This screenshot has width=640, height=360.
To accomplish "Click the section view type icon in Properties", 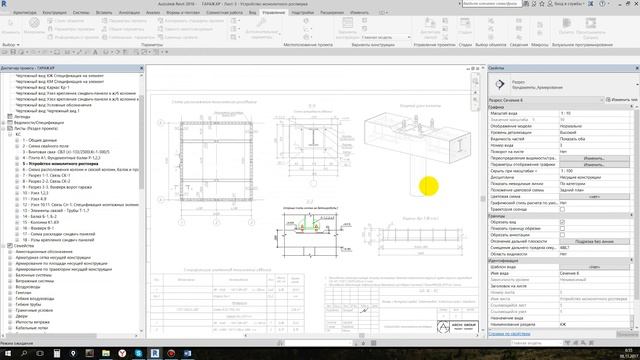I will pos(500,84).
